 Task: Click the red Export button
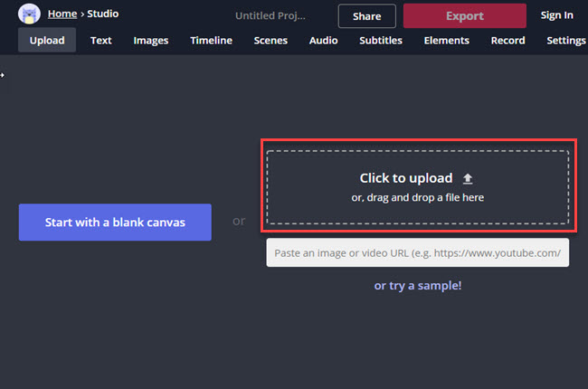pyautogui.click(x=464, y=16)
